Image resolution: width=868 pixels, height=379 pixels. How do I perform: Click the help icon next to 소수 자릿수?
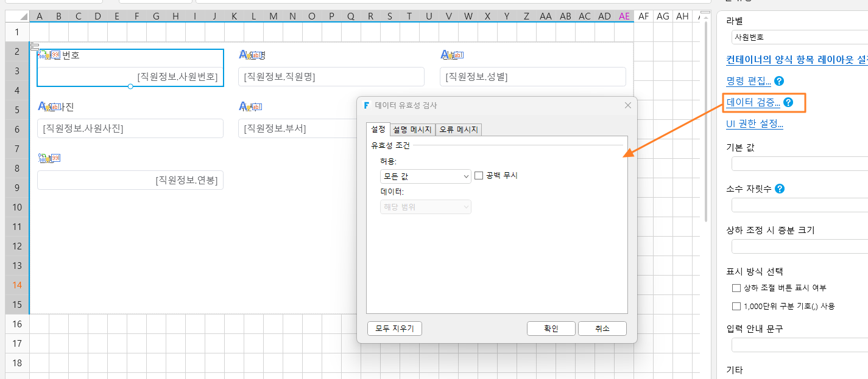780,189
